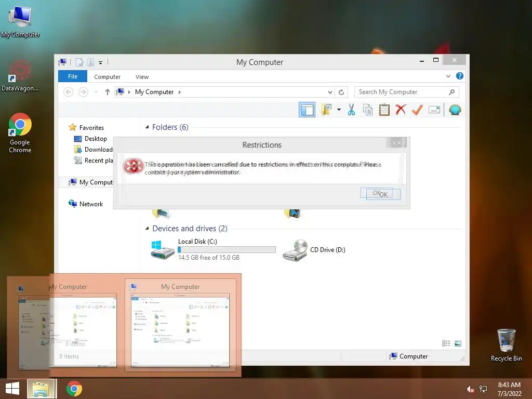Image resolution: width=532 pixels, height=399 pixels.
Task: Click OK in Restrictions dialog
Action: 383,194
